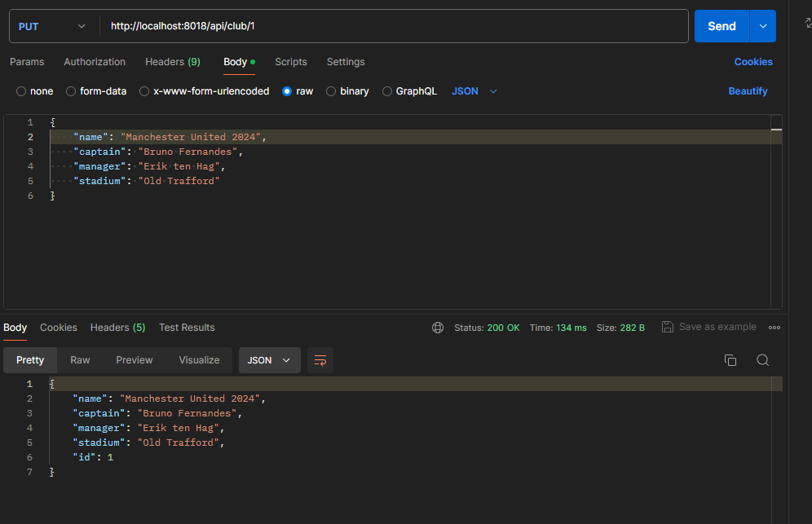Click the request URL input field

click(394, 26)
